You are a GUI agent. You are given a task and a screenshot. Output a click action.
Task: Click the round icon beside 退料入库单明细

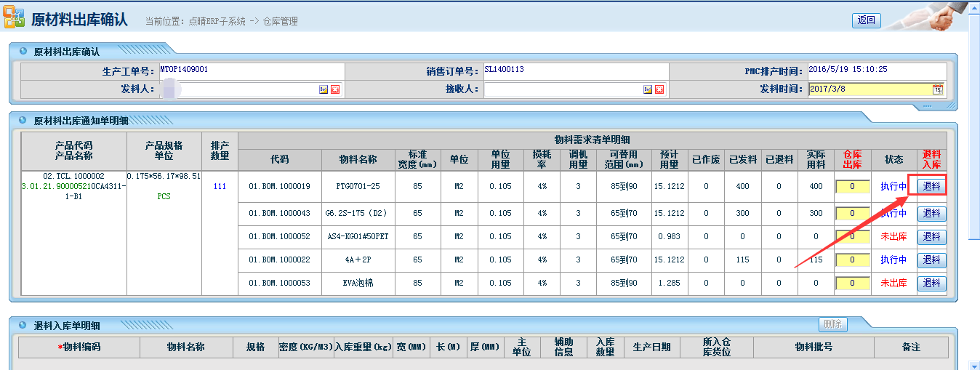point(23,326)
